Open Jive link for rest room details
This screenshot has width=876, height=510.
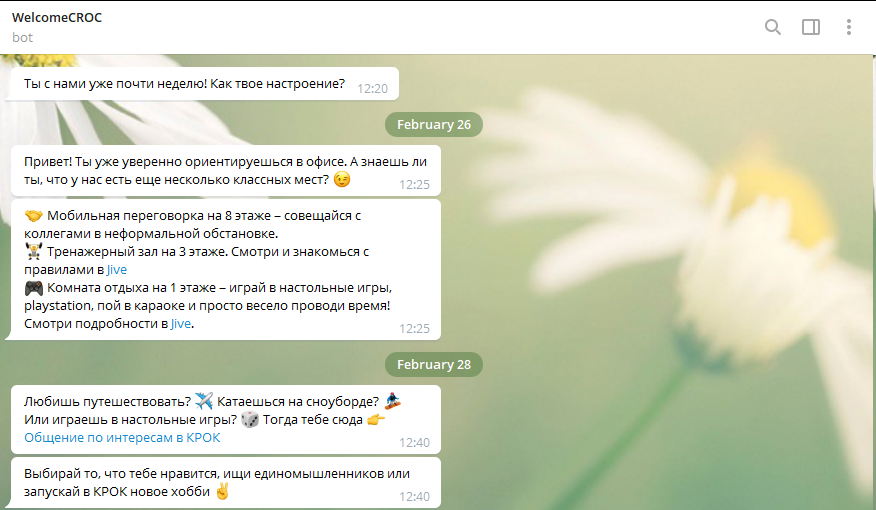click(180, 323)
